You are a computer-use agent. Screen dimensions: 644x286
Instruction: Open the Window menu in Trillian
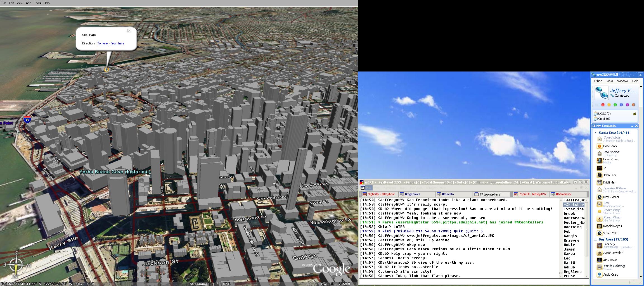(622, 81)
